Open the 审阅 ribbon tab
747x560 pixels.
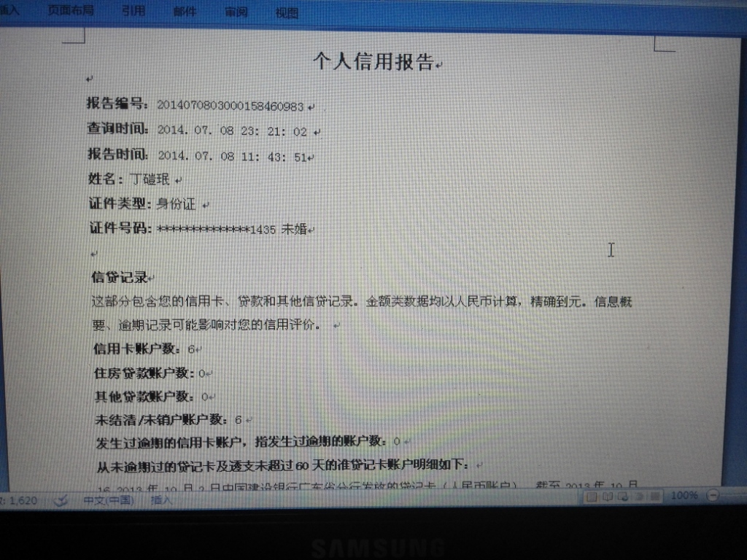(236, 12)
